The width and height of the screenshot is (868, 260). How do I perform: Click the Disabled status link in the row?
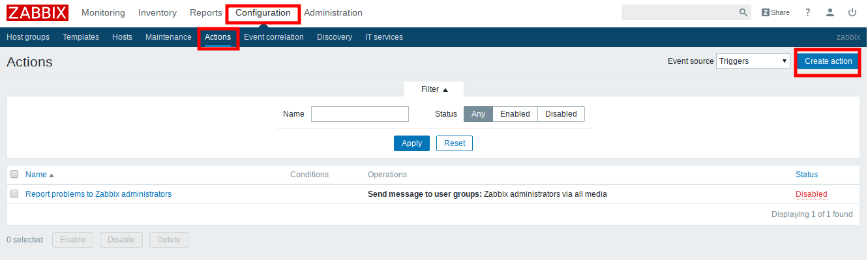[811, 194]
